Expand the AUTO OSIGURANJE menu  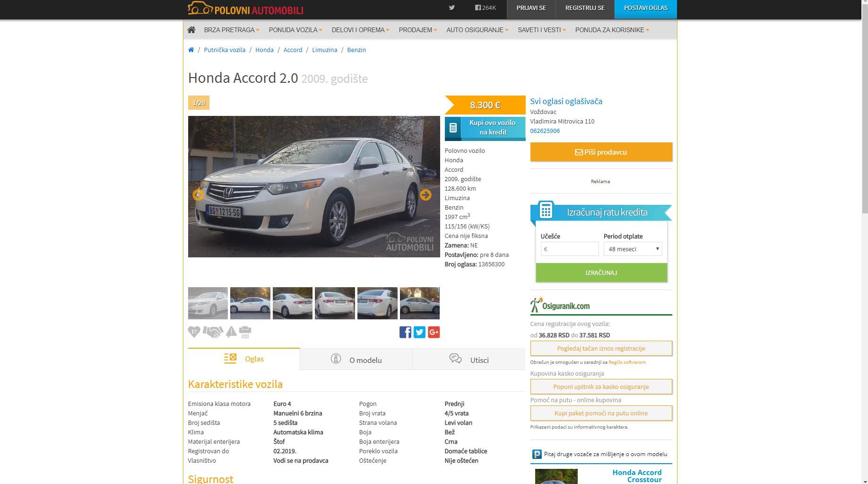(x=477, y=30)
